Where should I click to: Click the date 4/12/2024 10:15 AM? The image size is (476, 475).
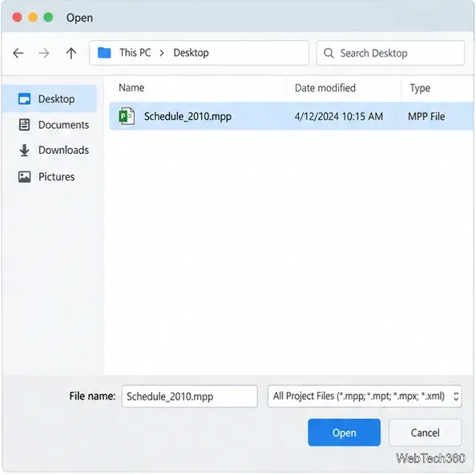click(x=339, y=117)
